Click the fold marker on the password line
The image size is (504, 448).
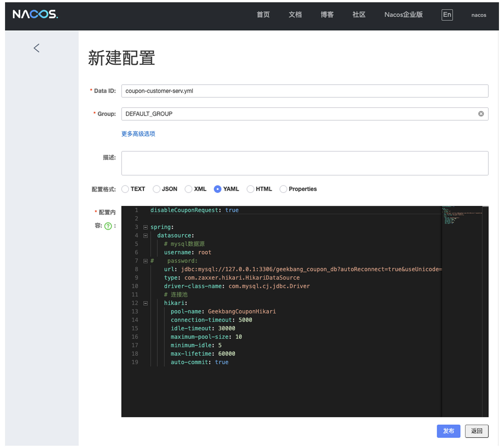(x=145, y=261)
